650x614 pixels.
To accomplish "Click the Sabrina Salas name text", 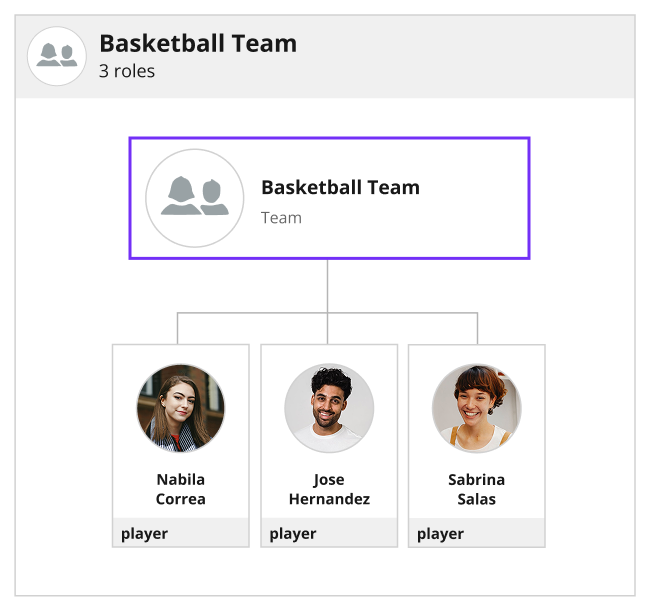I will tap(477, 489).
